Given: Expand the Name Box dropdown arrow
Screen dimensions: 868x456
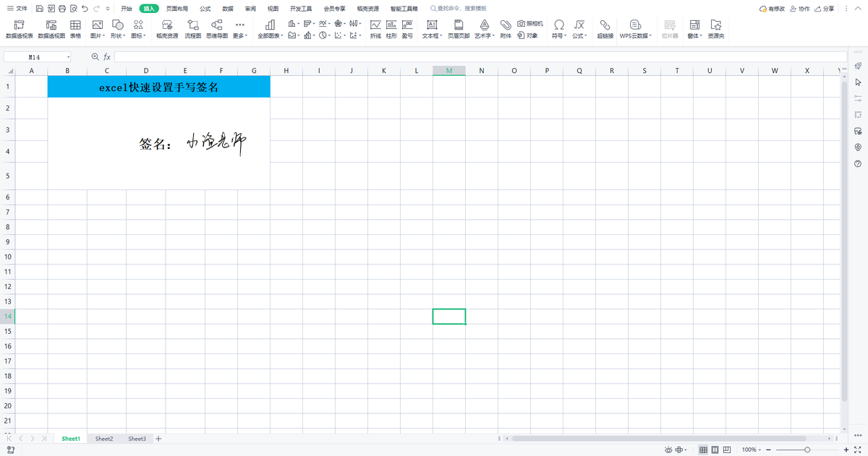Looking at the screenshot, I should [69, 56].
